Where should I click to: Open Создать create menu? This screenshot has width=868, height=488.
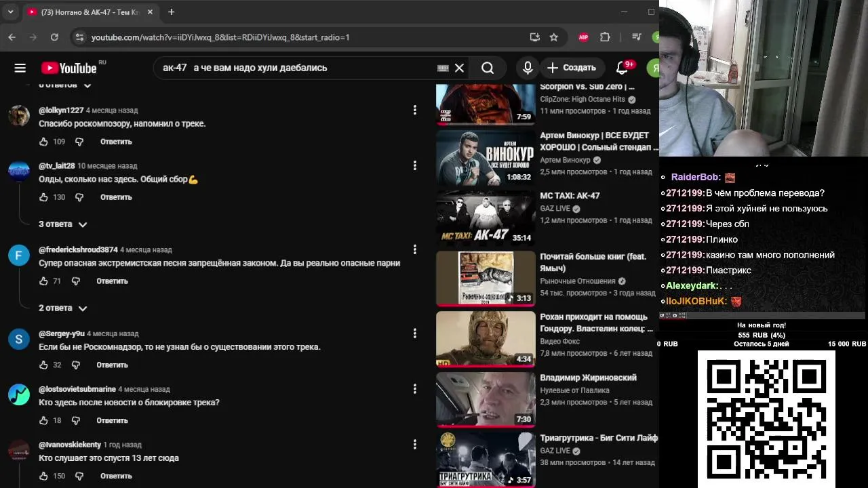click(x=572, y=68)
